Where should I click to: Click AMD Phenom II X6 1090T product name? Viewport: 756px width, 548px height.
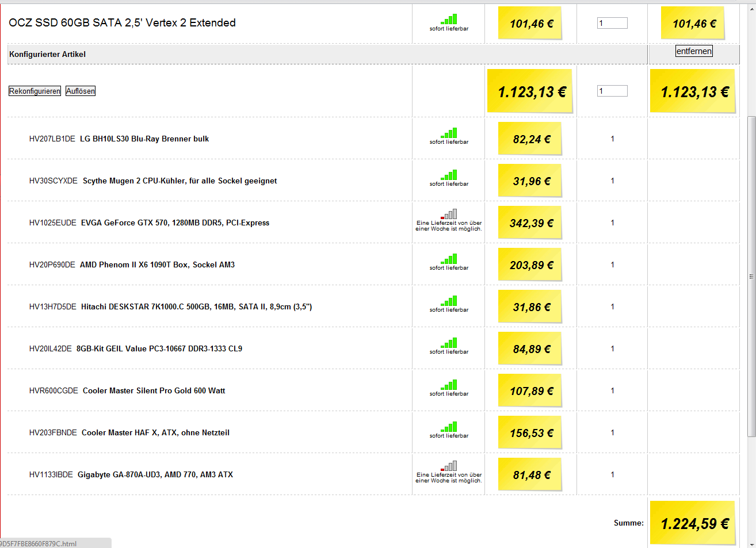[157, 265]
